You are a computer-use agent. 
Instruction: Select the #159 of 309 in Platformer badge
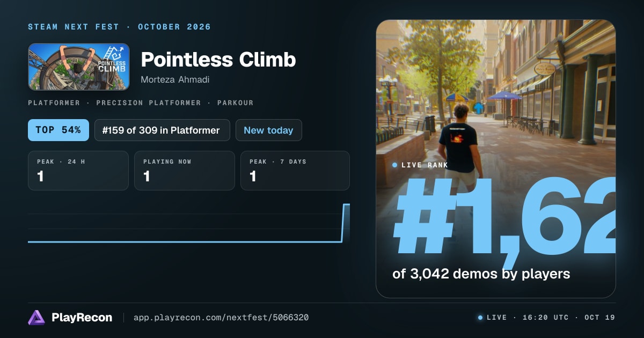[162, 130]
